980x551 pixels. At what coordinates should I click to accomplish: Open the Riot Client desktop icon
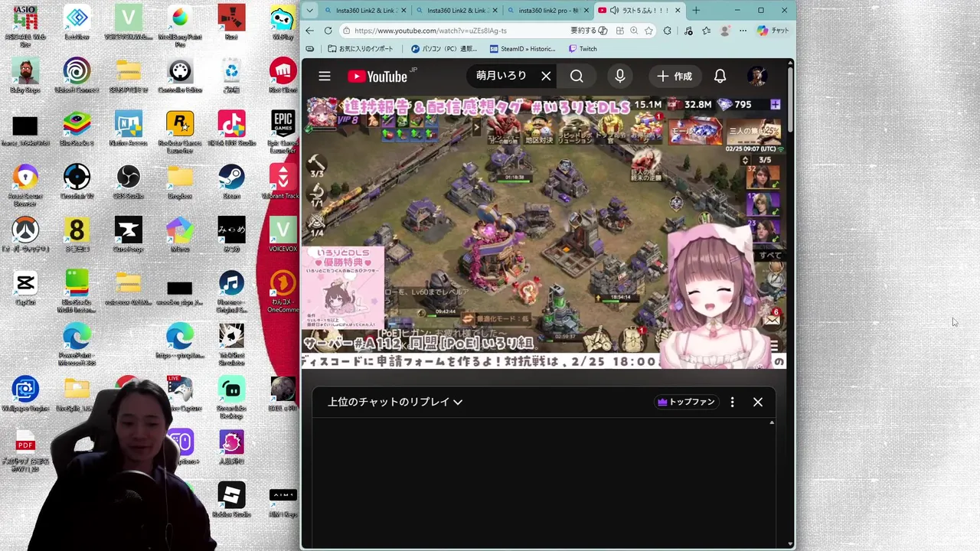coord(283,75)
